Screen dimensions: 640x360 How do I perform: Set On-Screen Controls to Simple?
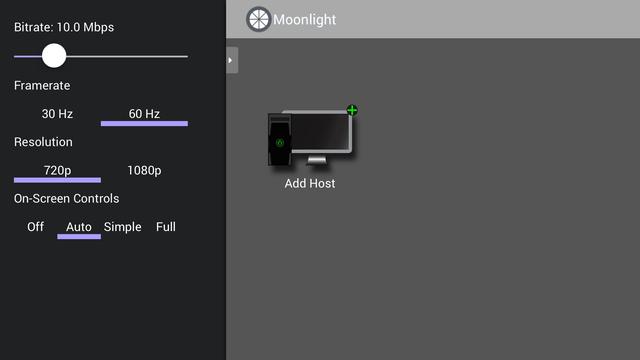coord(122,227)
